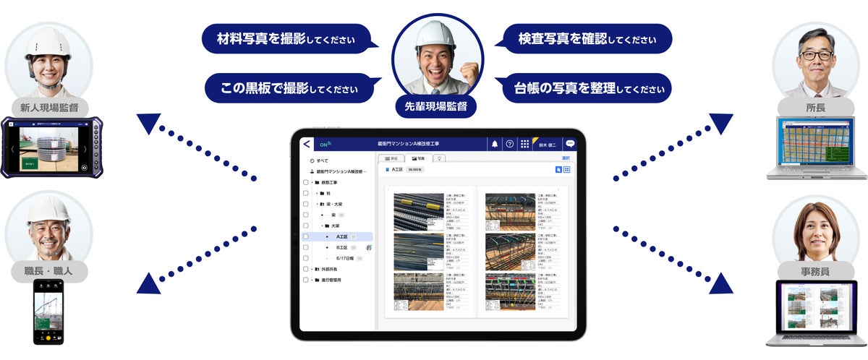Image resolution: width=868 pixels, height=360 pixels.
Task: Tick the 6/17日報 checkbox
Action: pos(305,258)
